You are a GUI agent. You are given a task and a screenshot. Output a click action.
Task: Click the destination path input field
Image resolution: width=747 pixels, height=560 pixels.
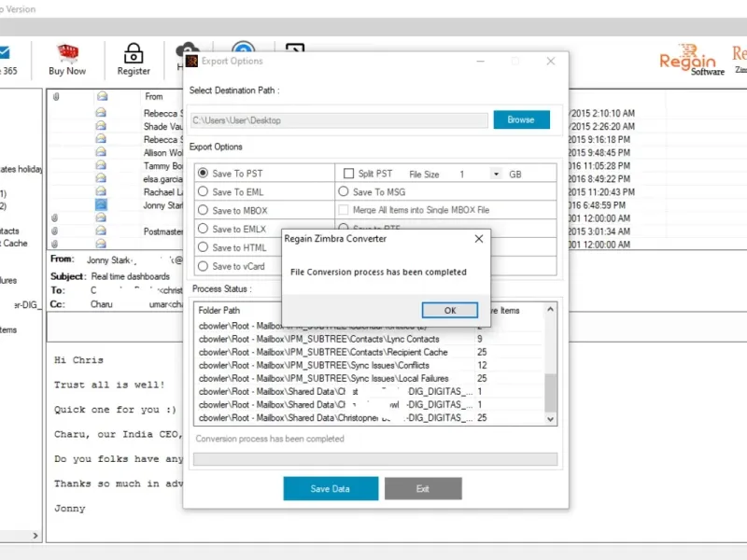point(339,120)
